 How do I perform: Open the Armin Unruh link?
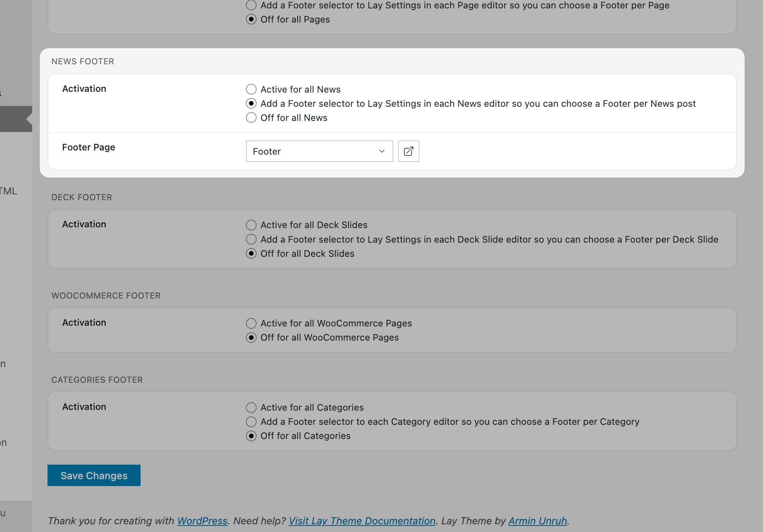537,521
